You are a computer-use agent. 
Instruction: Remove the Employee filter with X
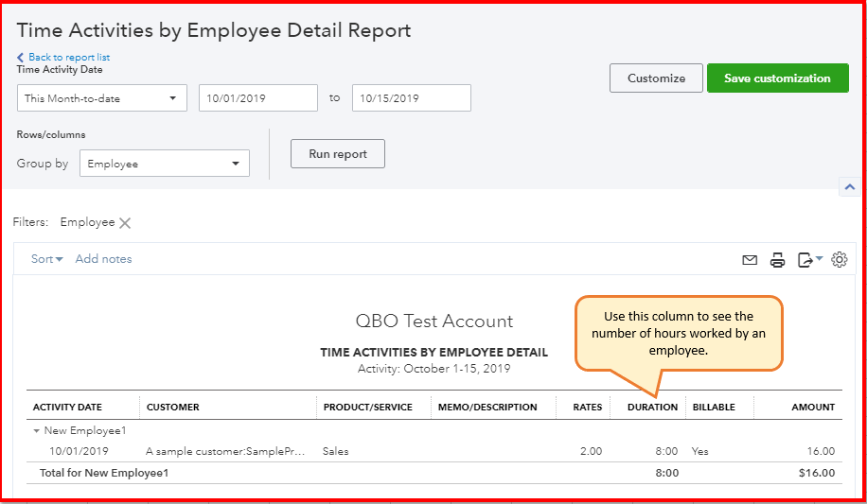[125, 223]
